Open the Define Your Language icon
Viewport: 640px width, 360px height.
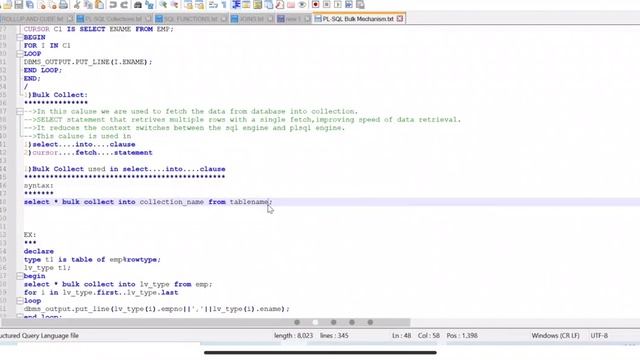pos(246,5)
